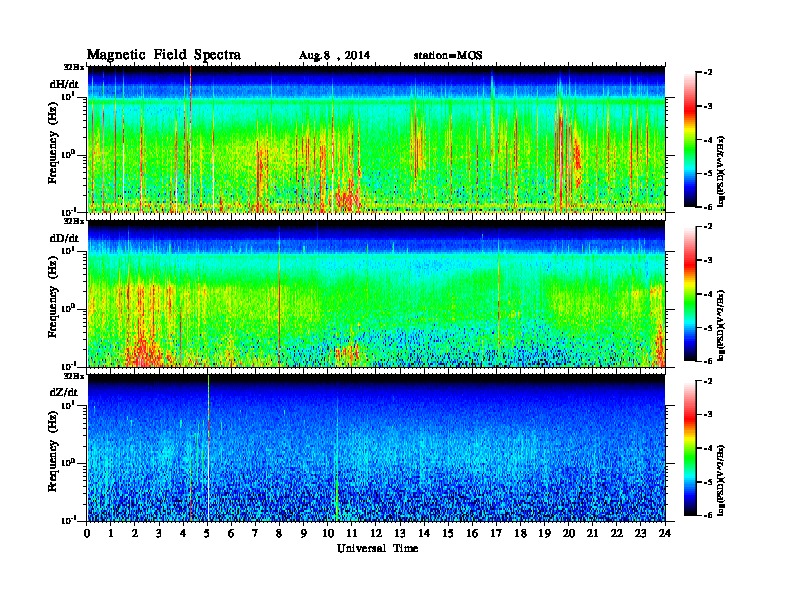
Task: Click hour 13 tick label on time axis
Action: [x=400, y=534]
